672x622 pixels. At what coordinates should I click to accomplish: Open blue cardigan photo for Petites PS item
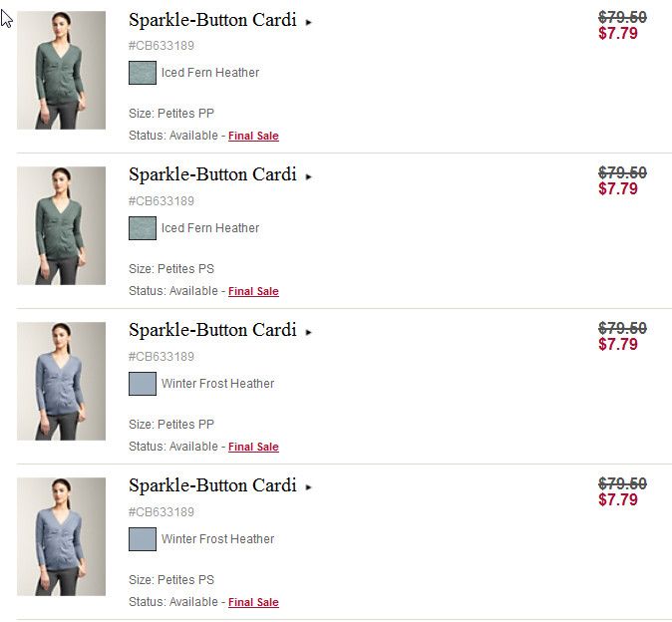[x=61, y=536]
